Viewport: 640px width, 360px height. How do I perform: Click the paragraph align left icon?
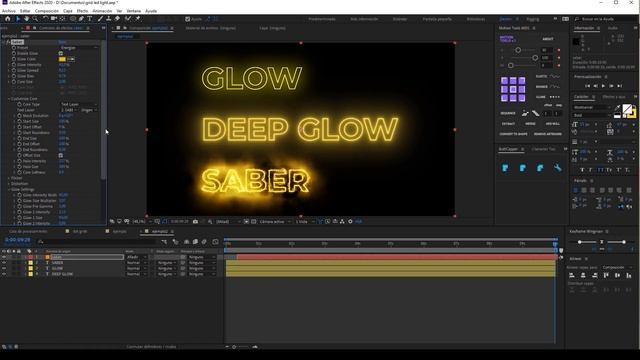tap(576, 190)
